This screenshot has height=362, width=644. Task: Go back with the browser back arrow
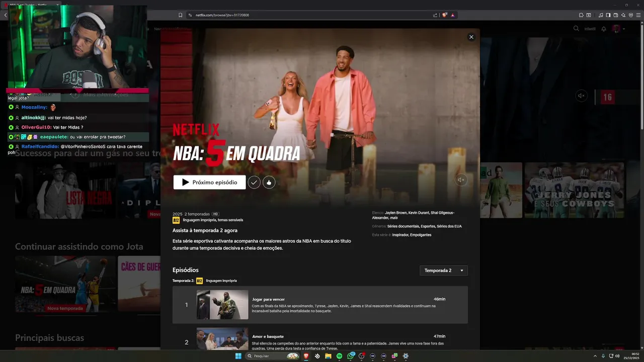point(6,15)
